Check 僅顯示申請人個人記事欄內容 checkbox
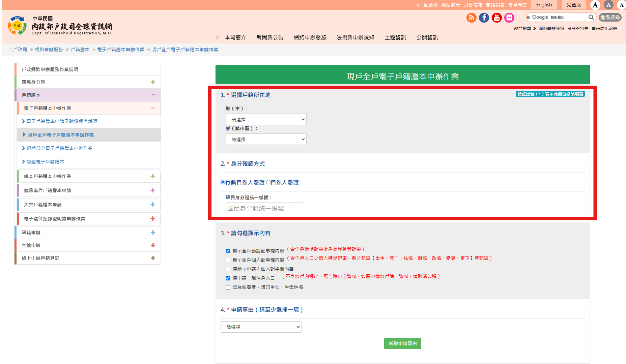The height and width of the screenshot is (364, 626). 228,269
